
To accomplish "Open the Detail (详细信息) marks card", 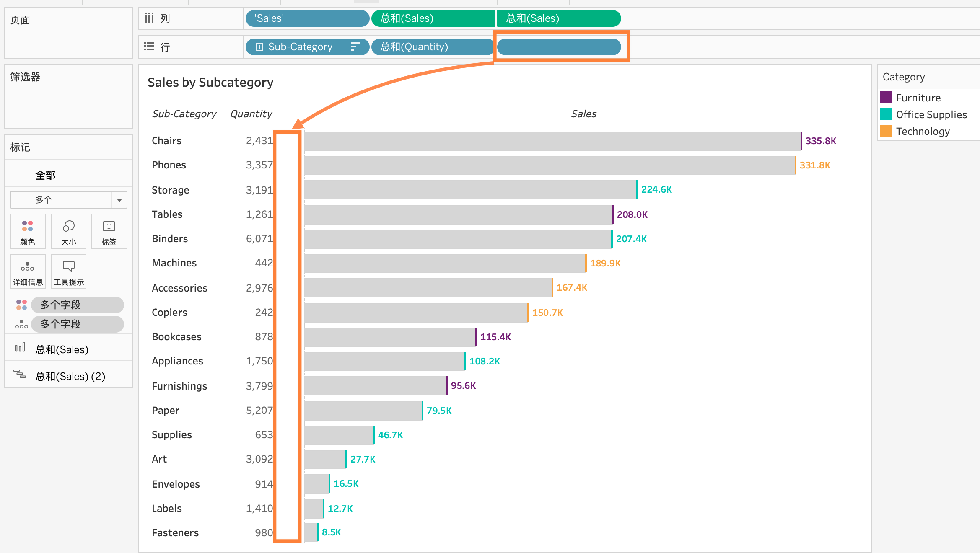I will click(x=28, y=271).
